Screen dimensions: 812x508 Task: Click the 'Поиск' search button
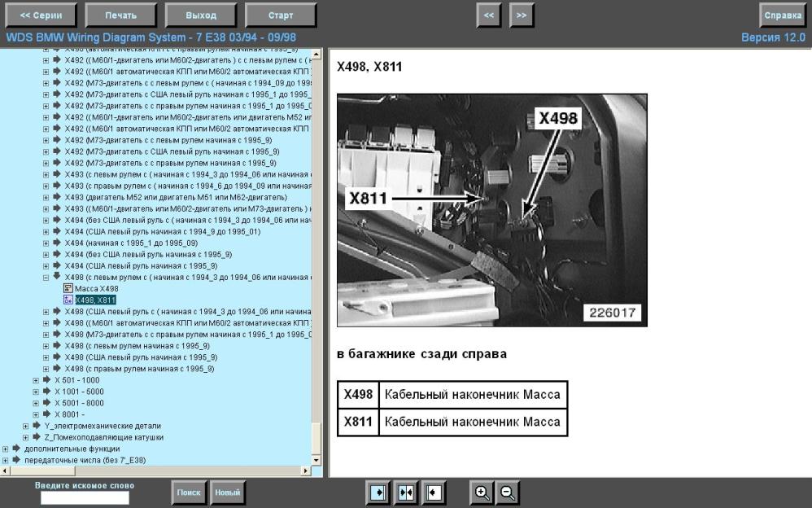pyautogui.click(x=189, y=493)
